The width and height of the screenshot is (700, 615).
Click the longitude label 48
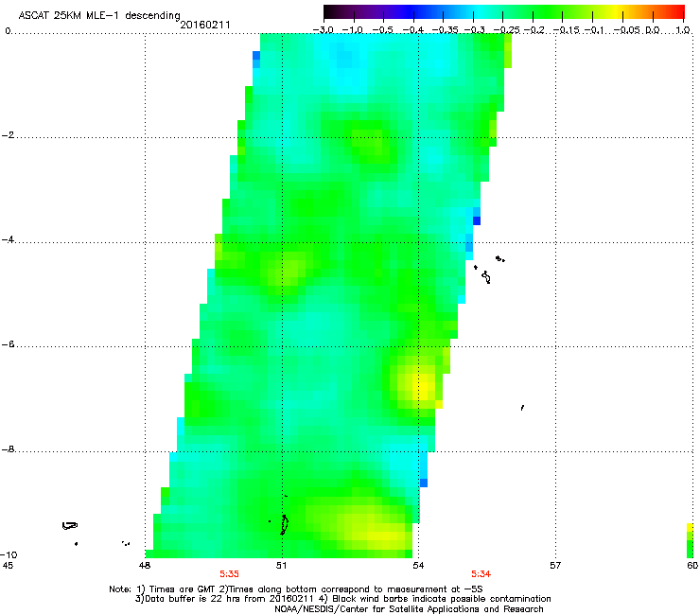pos(144,566)
